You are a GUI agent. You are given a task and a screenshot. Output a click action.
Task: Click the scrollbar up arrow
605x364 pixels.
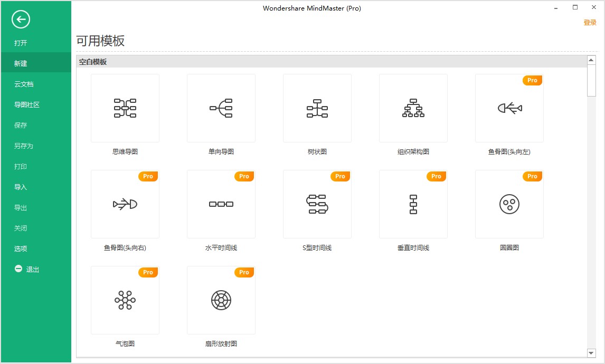click(591, 60)
